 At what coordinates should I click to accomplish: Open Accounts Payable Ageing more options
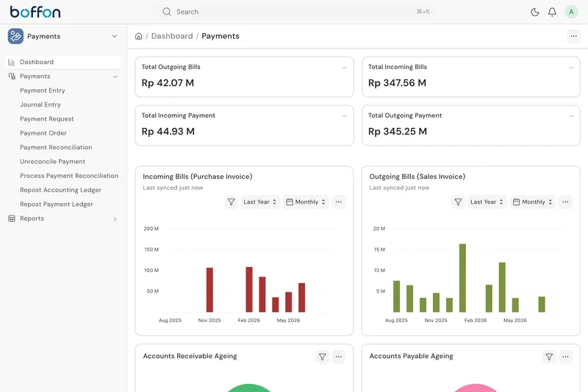(x=565, y=357)
